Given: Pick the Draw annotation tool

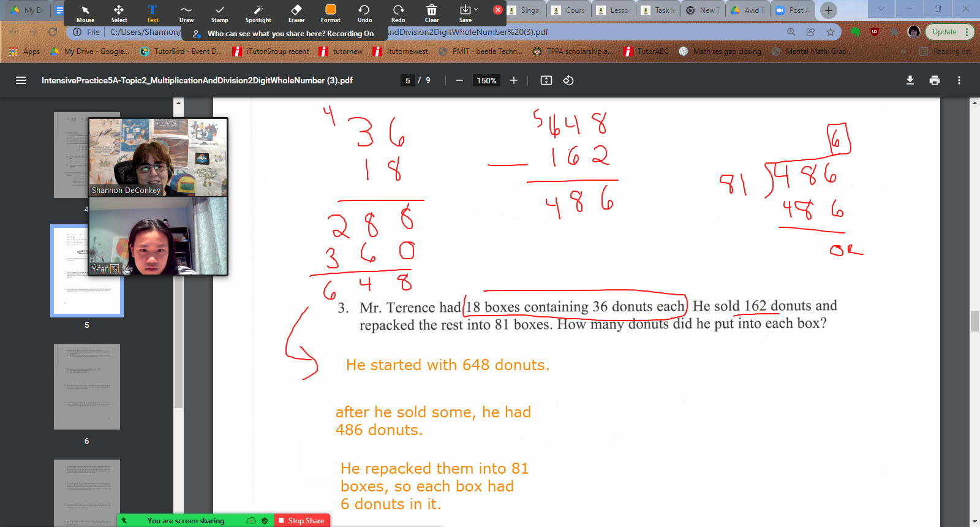Looking at the screenshot, I should (x=186, y=13).
